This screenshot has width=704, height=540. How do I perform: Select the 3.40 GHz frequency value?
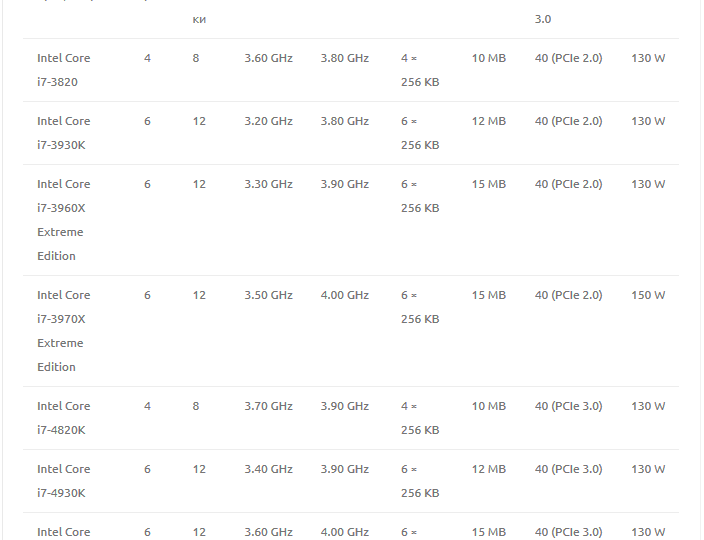(268, 469)
